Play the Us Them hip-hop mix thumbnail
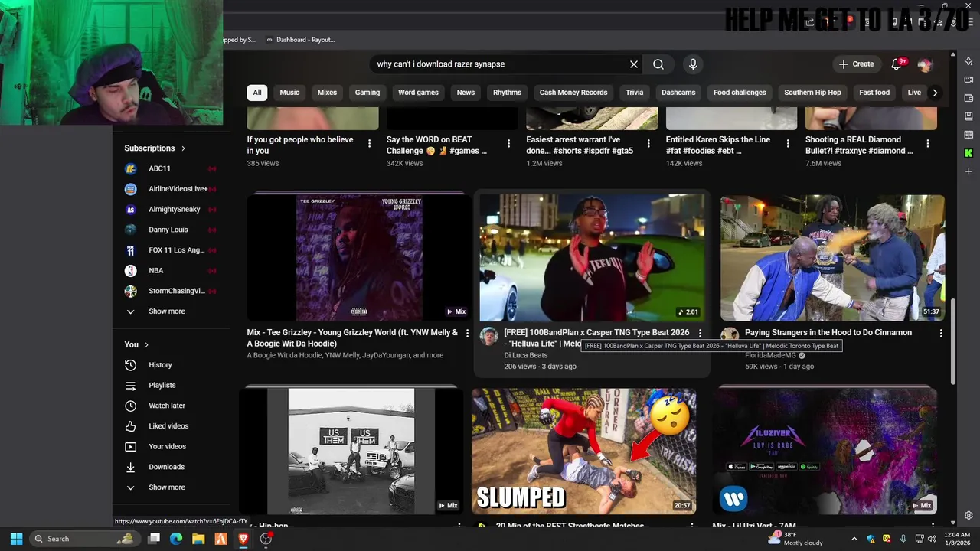 click(351, 451)
